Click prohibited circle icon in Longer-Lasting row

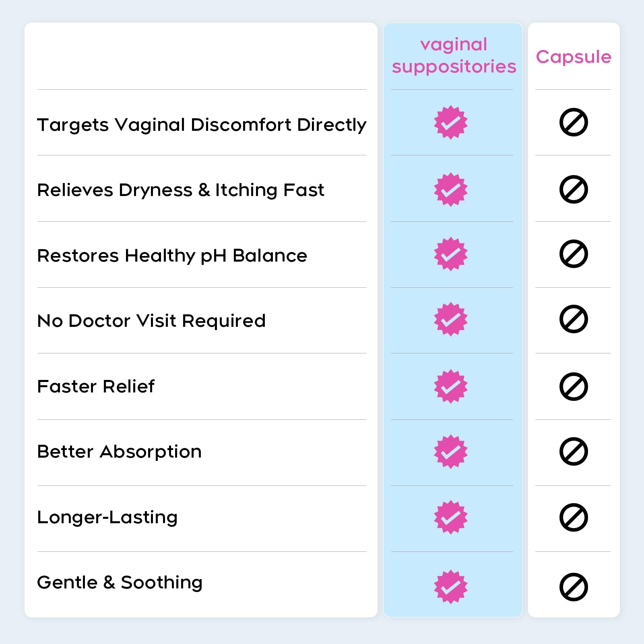(x=574, y=517)
